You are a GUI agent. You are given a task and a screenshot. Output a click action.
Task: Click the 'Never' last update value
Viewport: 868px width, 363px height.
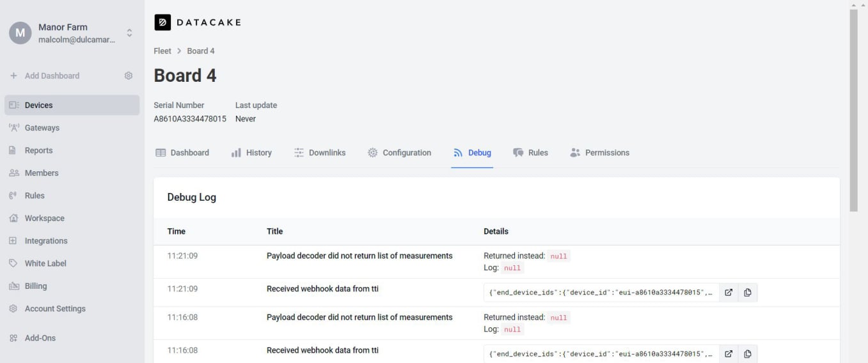[x=246, y=119]
